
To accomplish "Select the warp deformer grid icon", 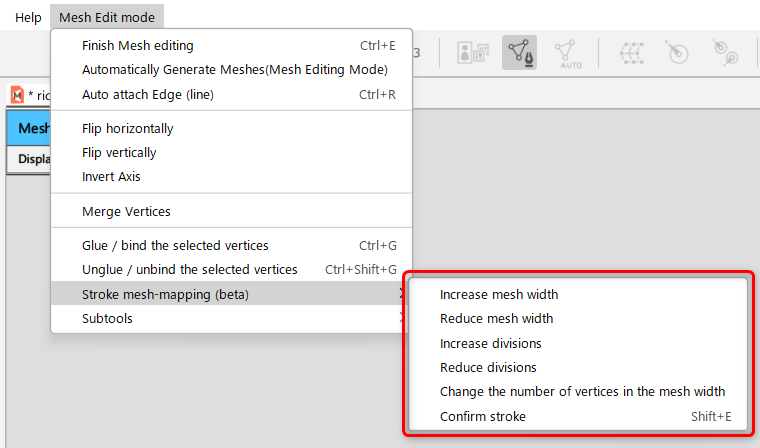I will [631, 52].
